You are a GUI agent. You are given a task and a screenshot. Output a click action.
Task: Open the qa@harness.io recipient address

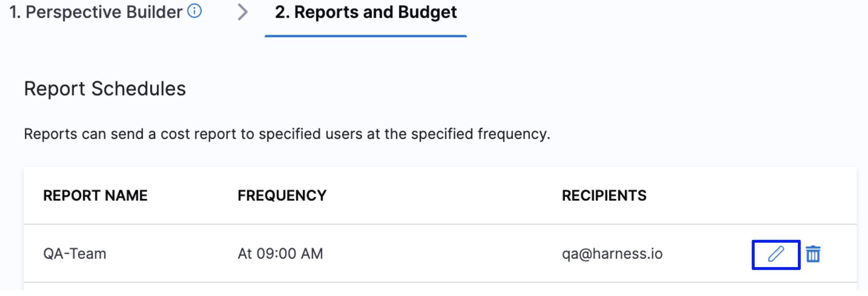click(x=612, y=254)
